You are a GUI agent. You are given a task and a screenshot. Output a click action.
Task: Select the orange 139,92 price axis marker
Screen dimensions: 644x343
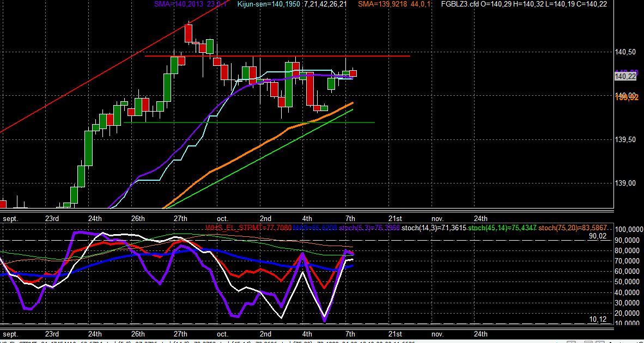(627, 97)
